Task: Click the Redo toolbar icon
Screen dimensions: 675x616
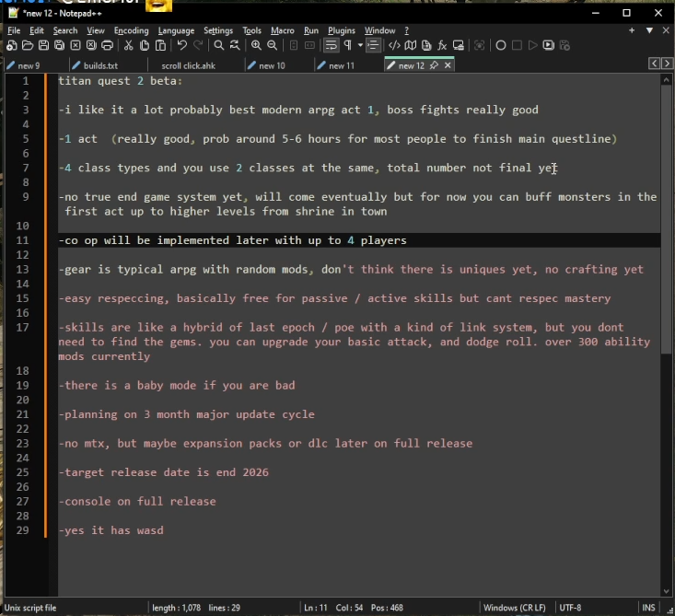Action: (x=198, y=45)
